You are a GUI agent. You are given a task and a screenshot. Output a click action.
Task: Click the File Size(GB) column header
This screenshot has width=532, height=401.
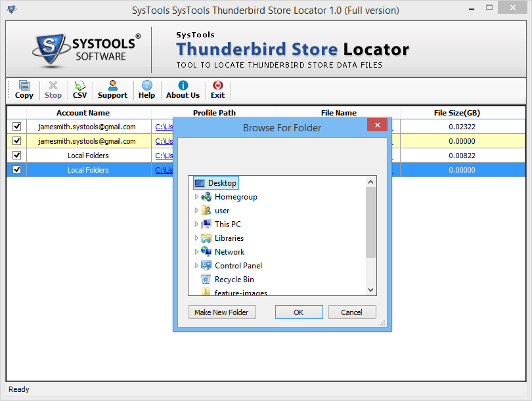[463, 112]
